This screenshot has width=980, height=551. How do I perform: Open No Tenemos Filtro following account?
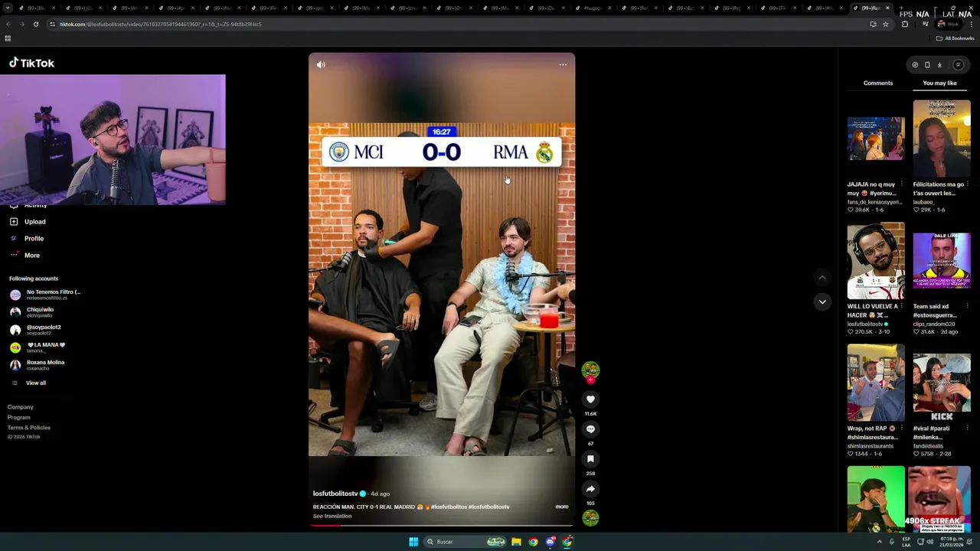[x=45, y=295]
